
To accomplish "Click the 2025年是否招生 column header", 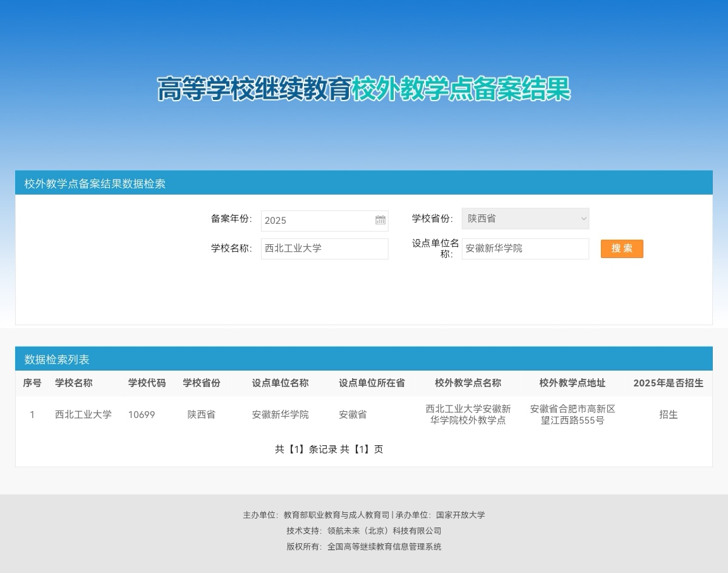I will coord(668,383).
